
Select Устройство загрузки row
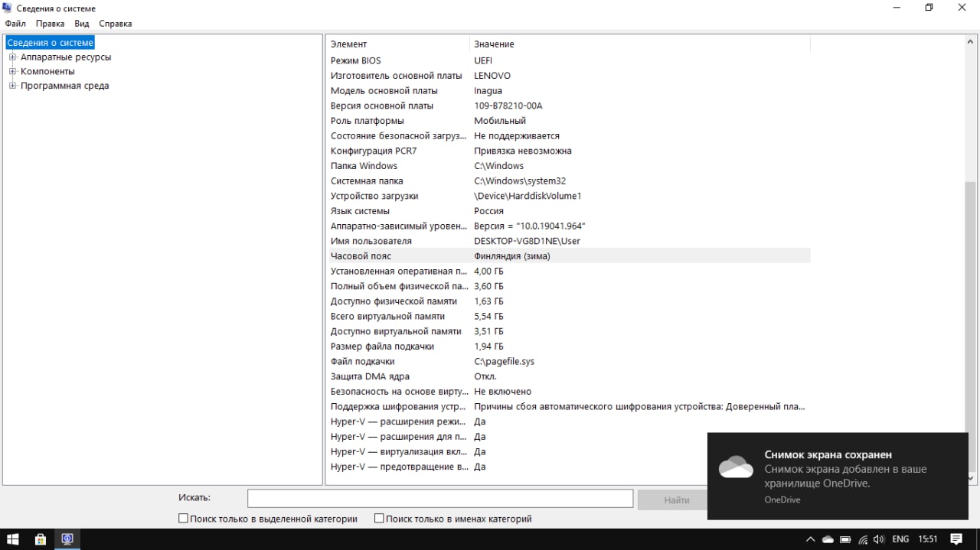tap(569, 196)
